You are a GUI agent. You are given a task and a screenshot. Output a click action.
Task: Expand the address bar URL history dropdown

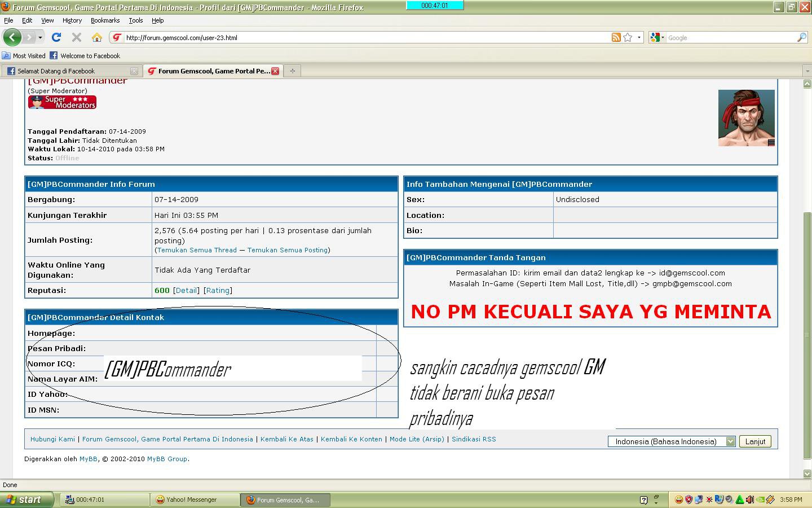click(639, 37)
